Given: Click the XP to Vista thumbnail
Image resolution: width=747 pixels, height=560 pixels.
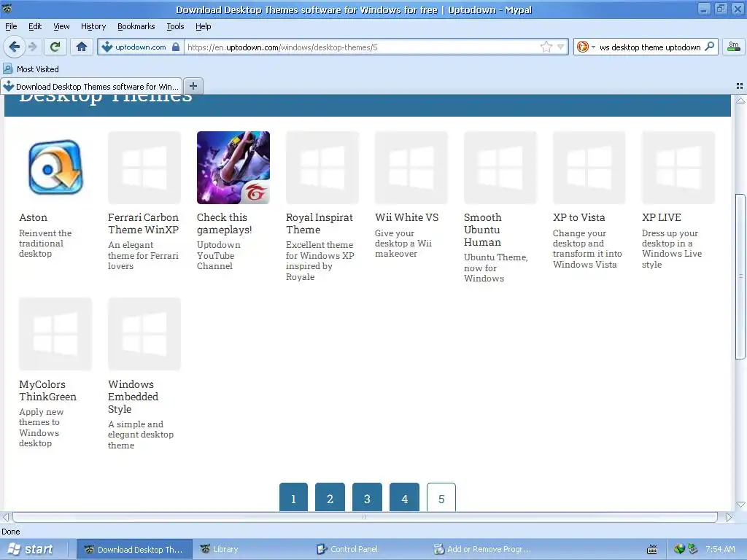Looking at the screenshot, I should [589, 168].
